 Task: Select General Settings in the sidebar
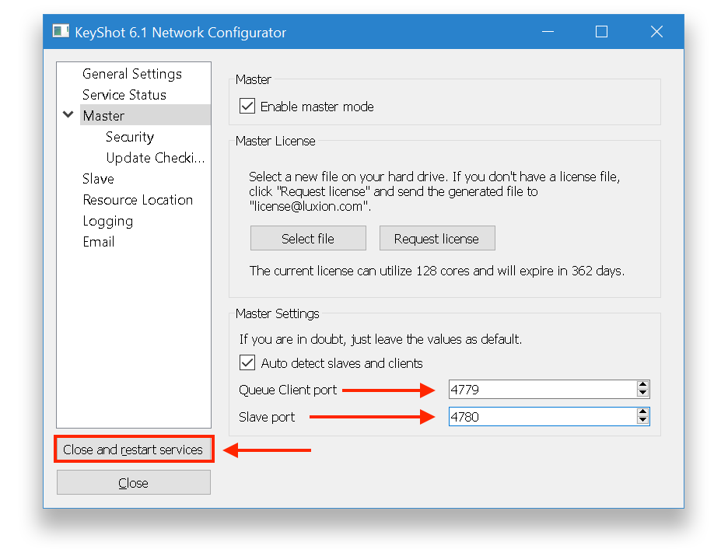tap(131, 73)
